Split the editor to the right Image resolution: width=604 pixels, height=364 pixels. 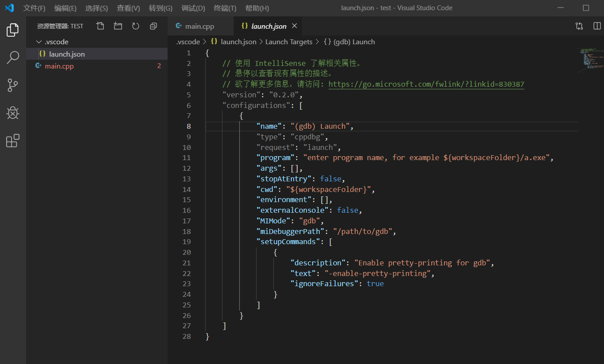[x=597, y=26]
